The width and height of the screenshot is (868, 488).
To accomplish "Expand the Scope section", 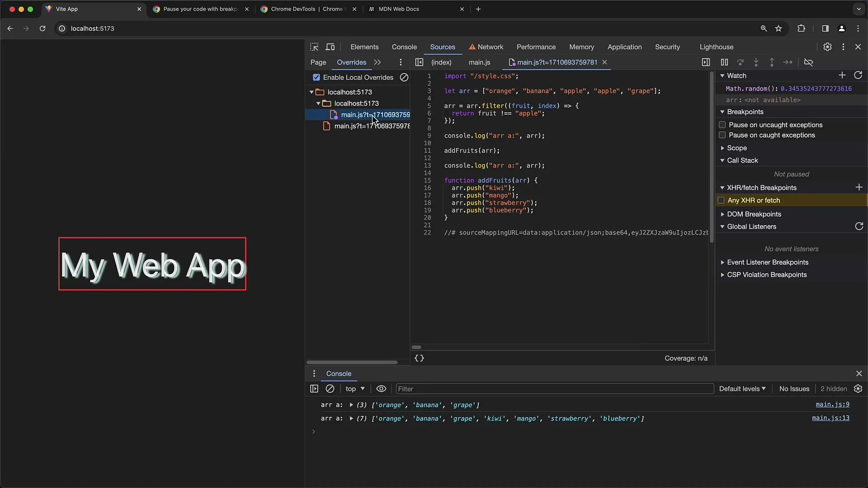I will pos(722,148).
